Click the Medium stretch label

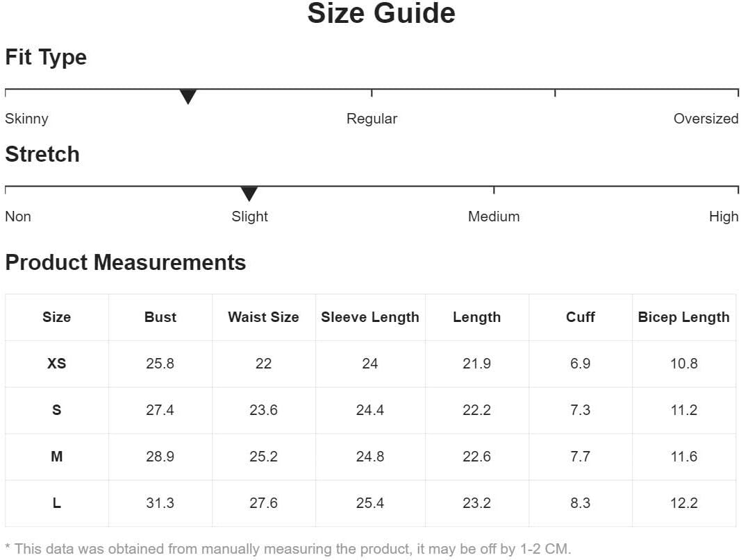tap(494, 217)
